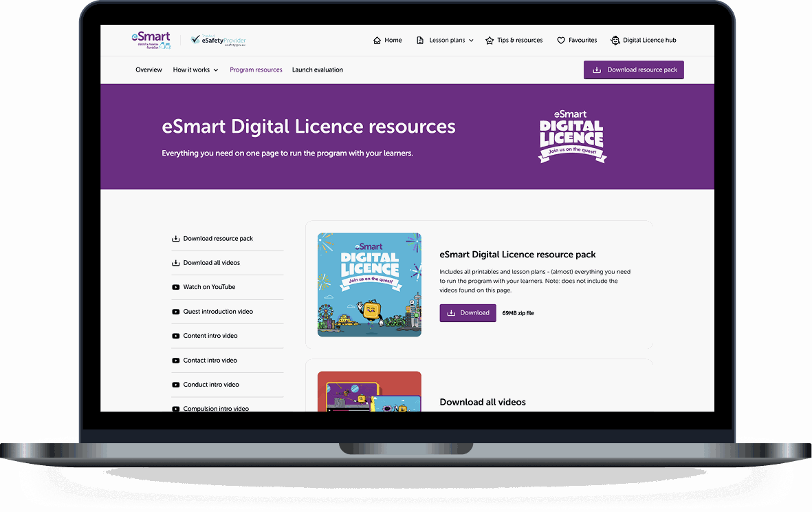Expand the How it works dropdown chevron

coord(216,70)
